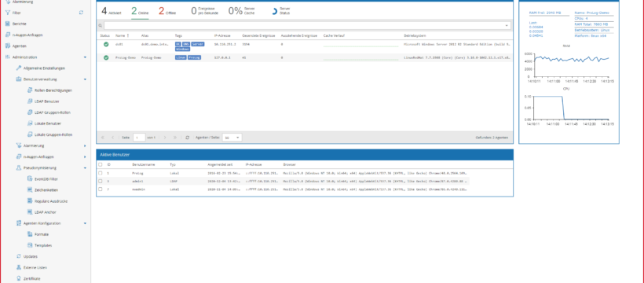Click the Seite page number field

(x=139, y=138)
